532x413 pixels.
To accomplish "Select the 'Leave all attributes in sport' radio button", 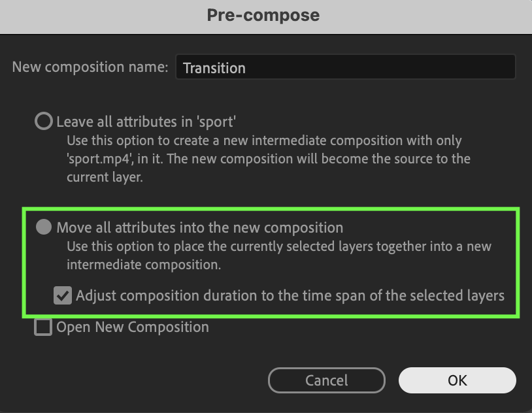I will (43, 121).
